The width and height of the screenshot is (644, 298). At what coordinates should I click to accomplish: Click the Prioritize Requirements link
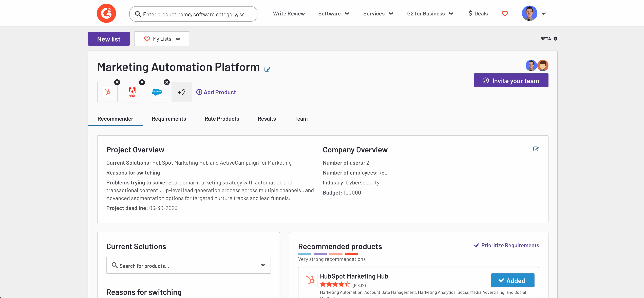(x=506, y=245)
